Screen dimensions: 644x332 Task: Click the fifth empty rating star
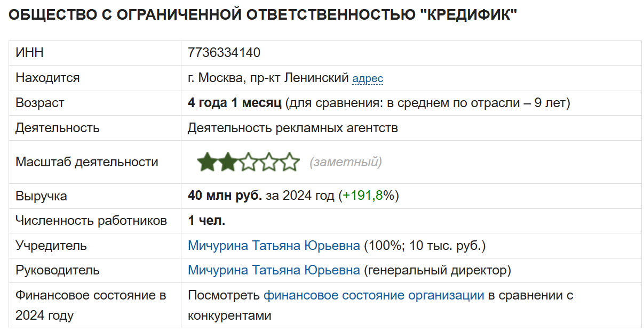coord(289,162)
